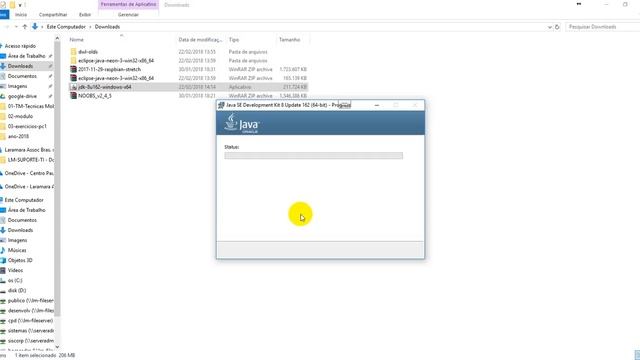Open the sistemas network drive
This screenshot has width=640, height=360.
(x=31, y=331)
